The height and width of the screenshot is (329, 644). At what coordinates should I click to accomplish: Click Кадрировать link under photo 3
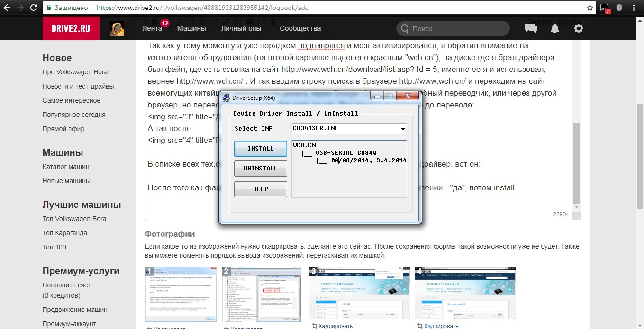336,326
